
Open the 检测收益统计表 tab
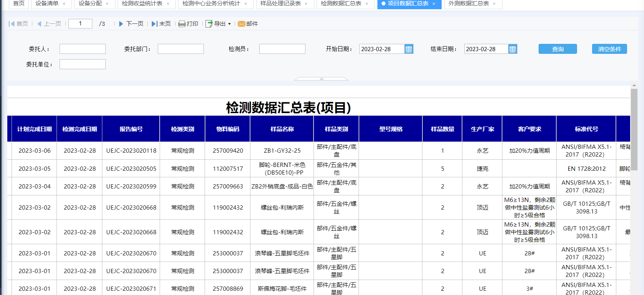click(x=142, y=3)
